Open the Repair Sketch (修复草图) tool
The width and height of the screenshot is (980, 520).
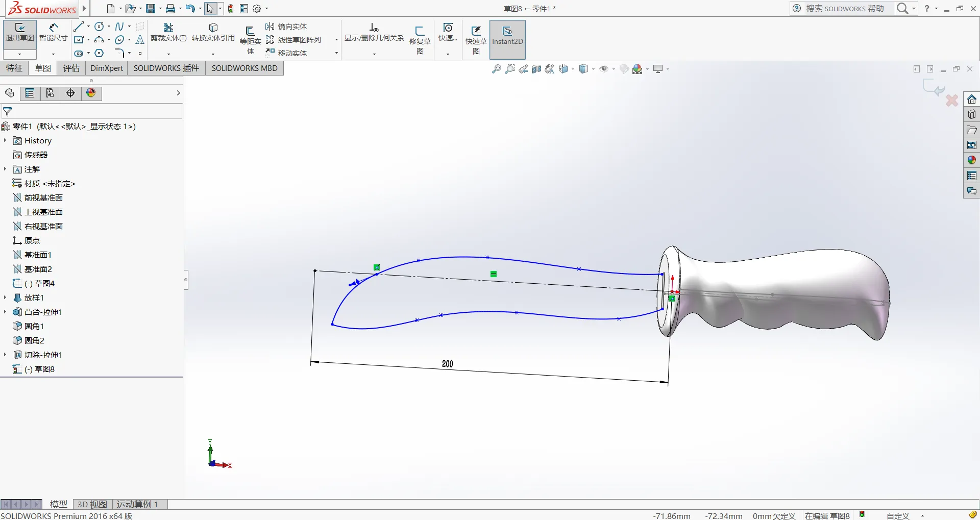[x=420, y=40]
